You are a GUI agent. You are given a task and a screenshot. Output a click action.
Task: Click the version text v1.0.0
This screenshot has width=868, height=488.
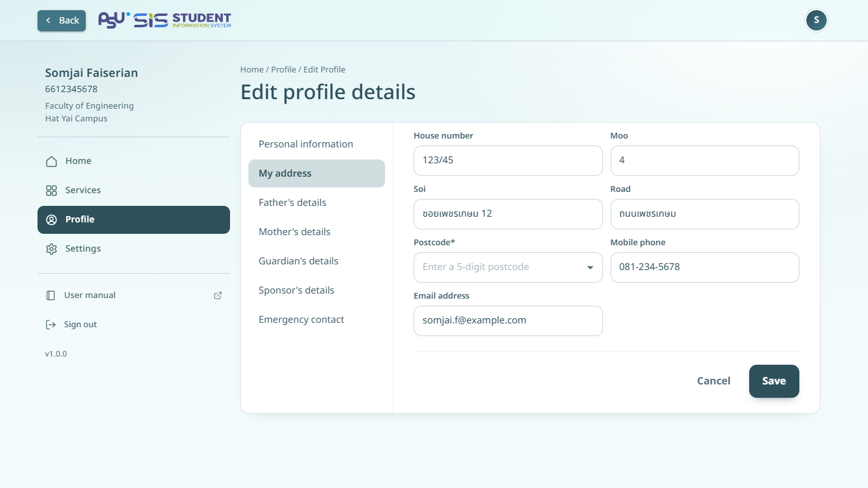(x=56, y=354)
